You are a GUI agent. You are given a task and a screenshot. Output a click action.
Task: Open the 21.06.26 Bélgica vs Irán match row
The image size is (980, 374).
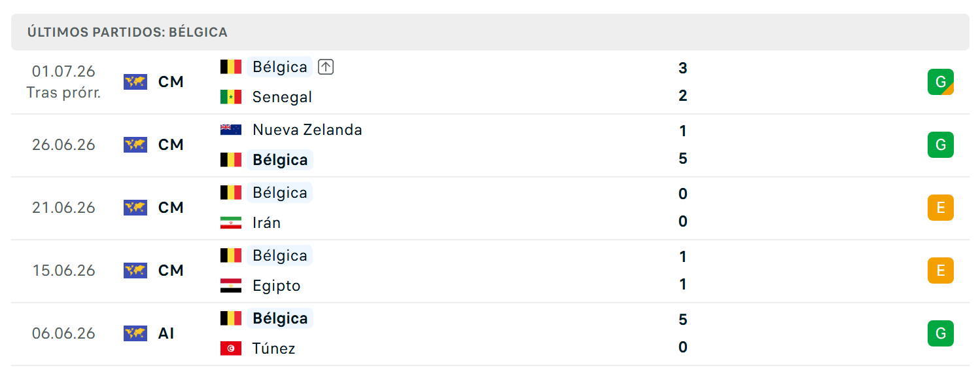pos(490,208)
